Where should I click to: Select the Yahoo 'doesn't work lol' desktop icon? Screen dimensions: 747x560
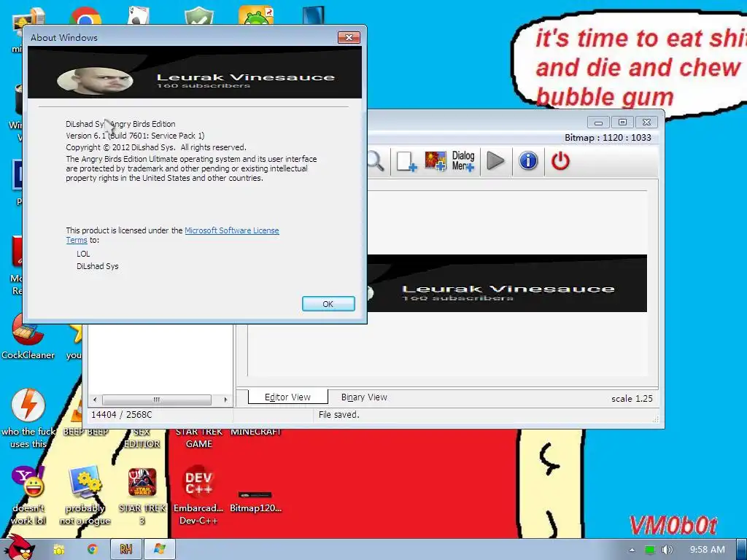click(28, 495)
